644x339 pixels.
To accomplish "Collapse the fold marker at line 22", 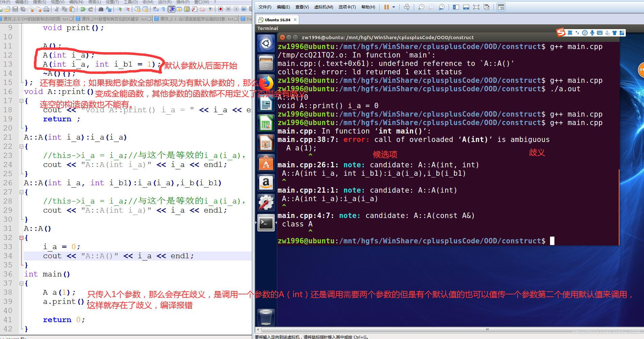I will (x=21, y=146).
